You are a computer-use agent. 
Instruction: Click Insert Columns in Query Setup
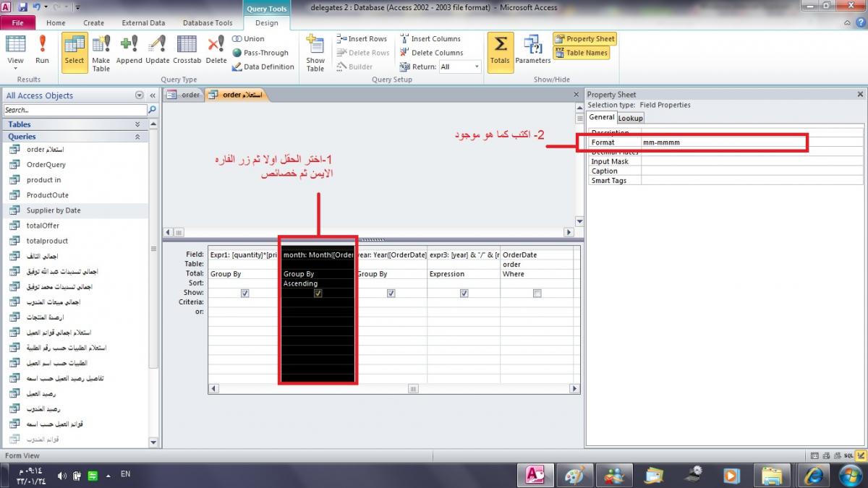[x=430, y=39]
